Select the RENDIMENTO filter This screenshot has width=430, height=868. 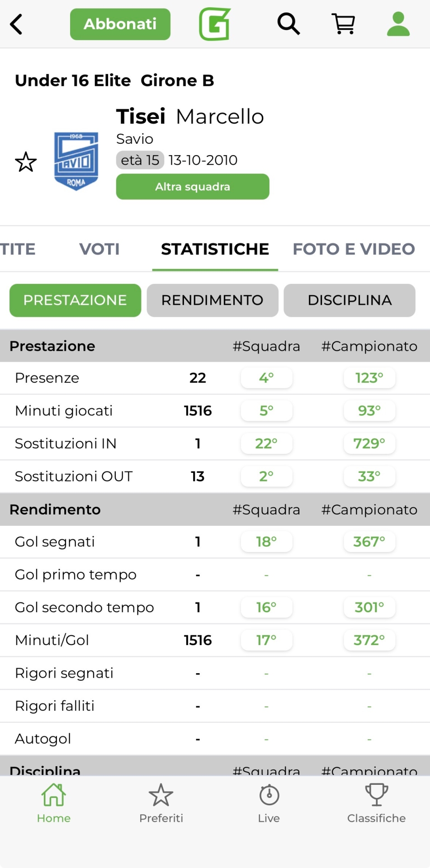pos(213,300)
